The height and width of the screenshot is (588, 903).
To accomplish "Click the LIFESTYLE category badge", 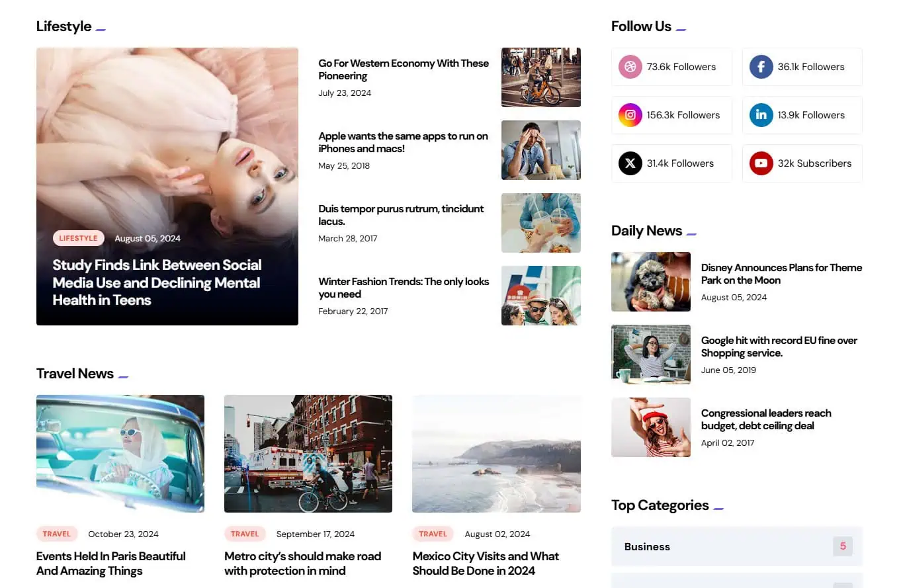I will (78, 237).
